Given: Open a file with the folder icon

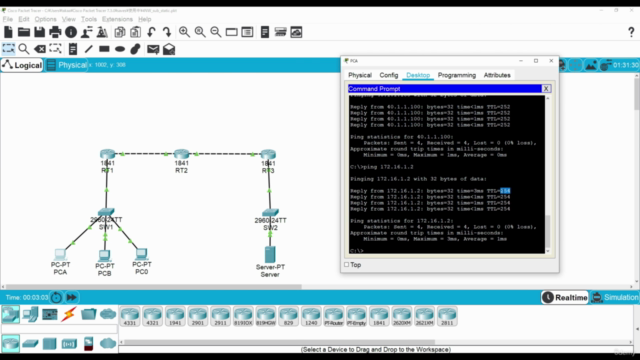Looking at the screenshot, I should (24, 32).
